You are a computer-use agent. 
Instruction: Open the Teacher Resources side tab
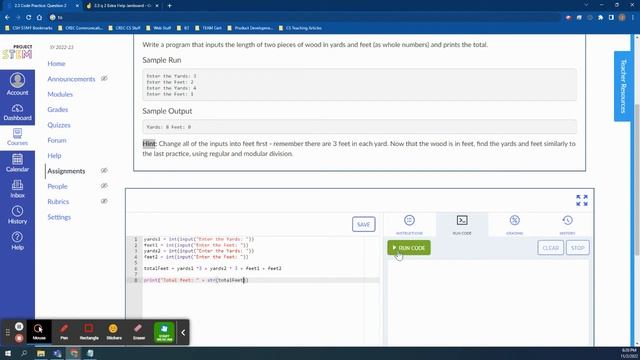point(622,86)
